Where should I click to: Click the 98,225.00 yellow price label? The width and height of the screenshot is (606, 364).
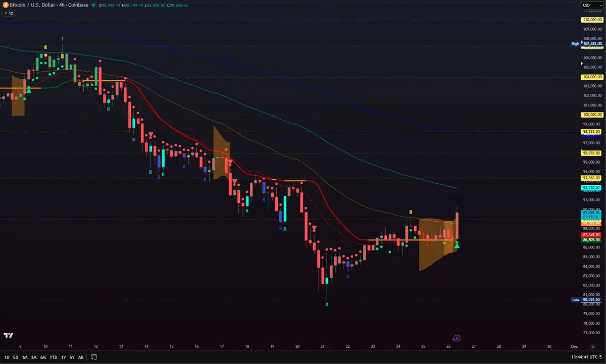[x=590, y=131]
